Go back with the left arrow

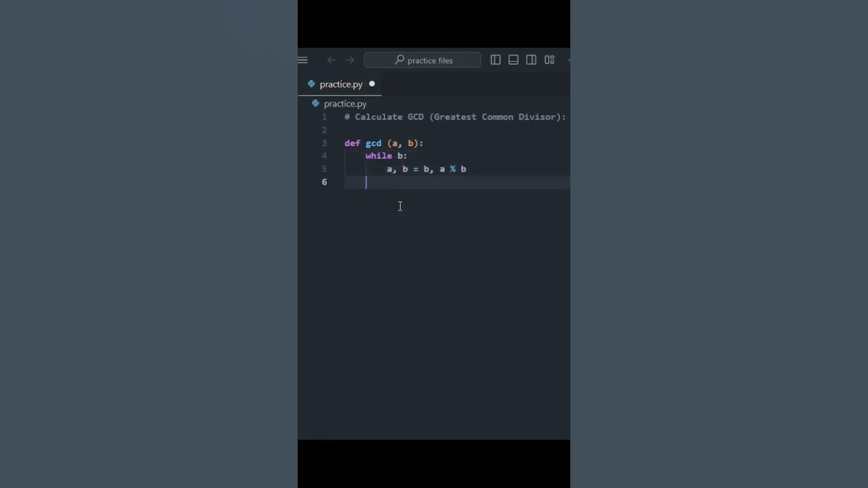332,60
